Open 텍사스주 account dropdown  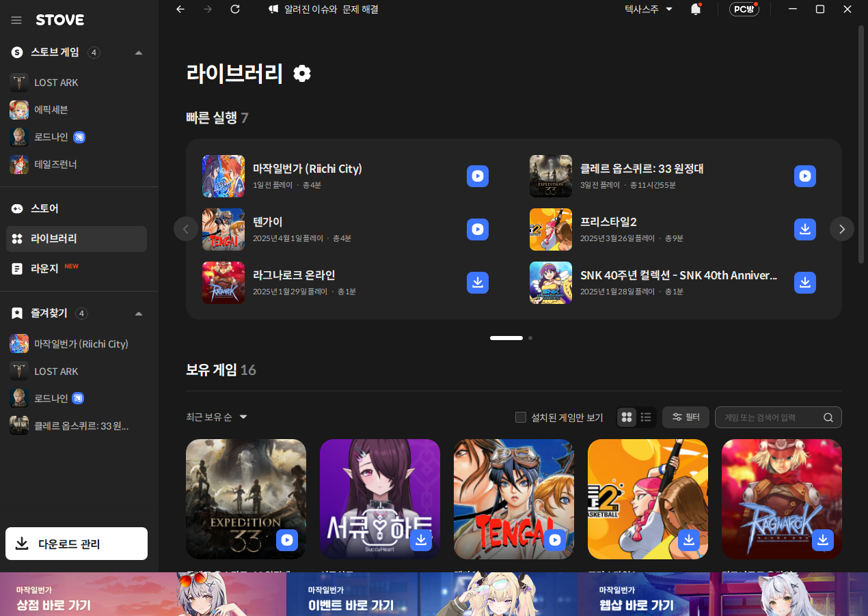[x=649, y=9]
